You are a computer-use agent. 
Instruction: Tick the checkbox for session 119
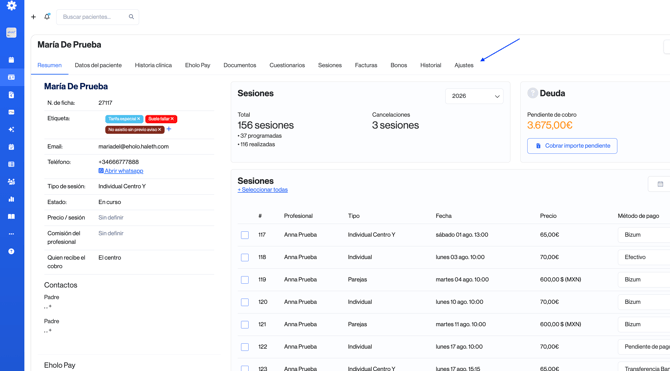click(x=245, y=280)
